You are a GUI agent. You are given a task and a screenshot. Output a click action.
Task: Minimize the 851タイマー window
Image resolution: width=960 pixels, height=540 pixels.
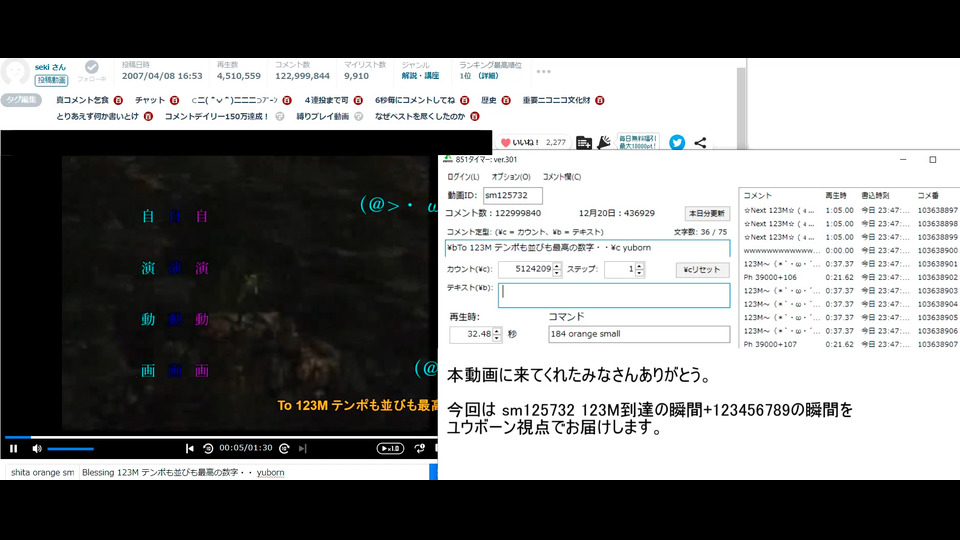point(903,160)
